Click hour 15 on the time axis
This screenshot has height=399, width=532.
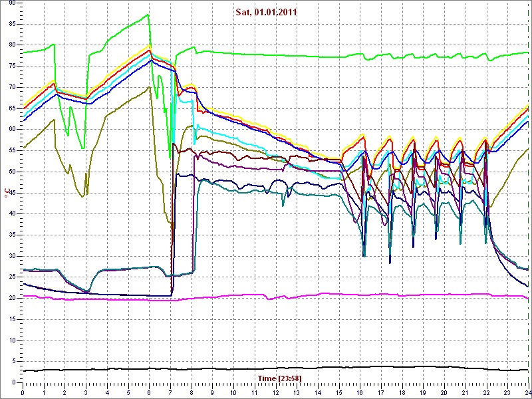(339, 392)
